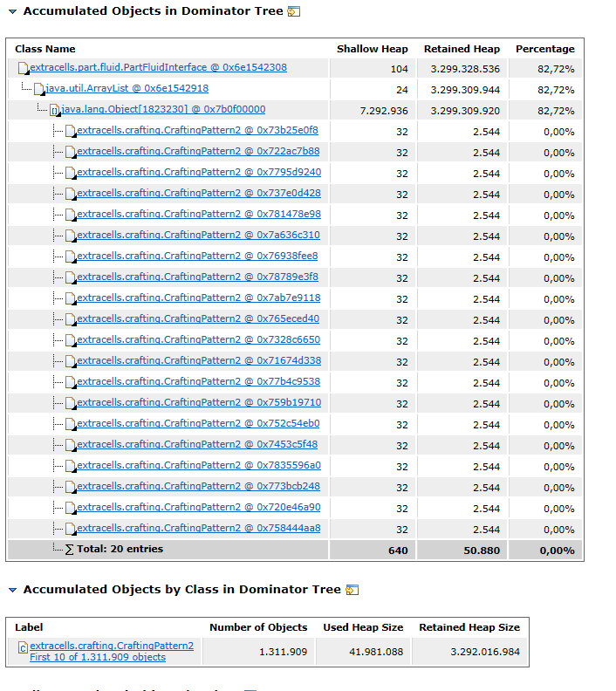616x691 pixels.
Task: Click the Retained Heap column header
Action: (462, 49)
